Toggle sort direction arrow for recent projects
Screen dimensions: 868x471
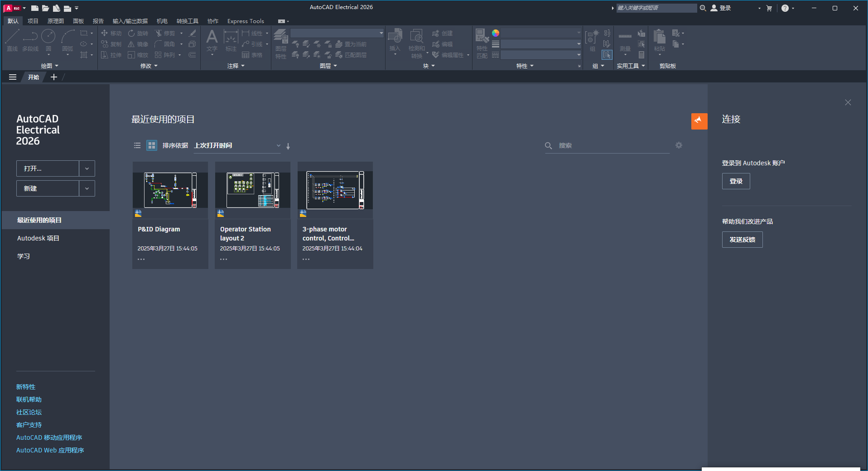tap(288, 146)
